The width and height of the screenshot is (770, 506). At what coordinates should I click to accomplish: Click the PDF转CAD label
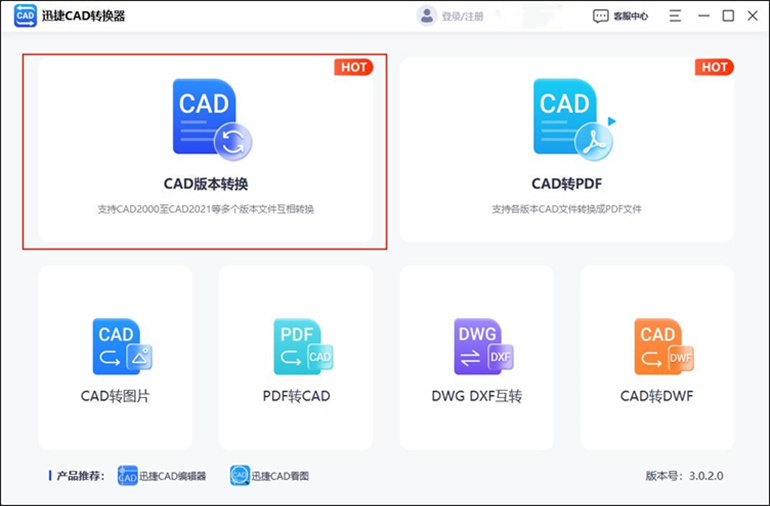(296, 396)
